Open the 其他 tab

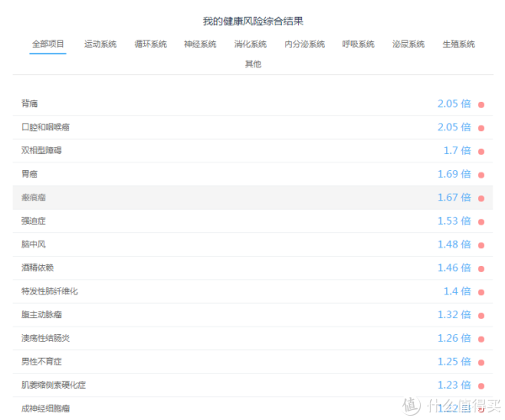click(x=252, y=64)
